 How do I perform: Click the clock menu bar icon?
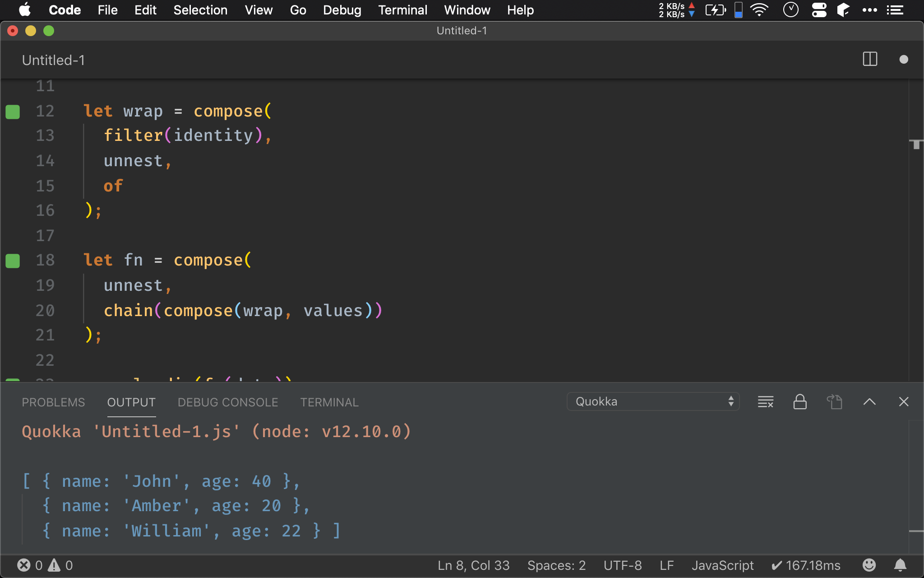(790, 10)
